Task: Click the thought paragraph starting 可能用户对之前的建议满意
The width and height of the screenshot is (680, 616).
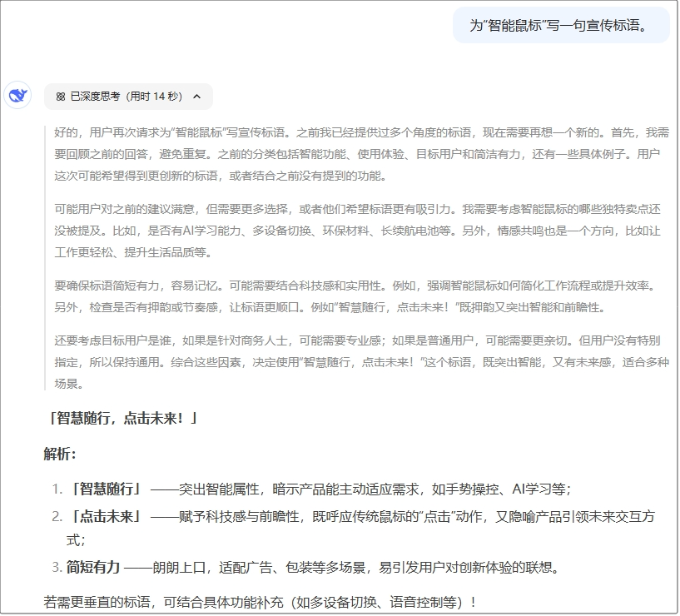Action: coord(357,231)
